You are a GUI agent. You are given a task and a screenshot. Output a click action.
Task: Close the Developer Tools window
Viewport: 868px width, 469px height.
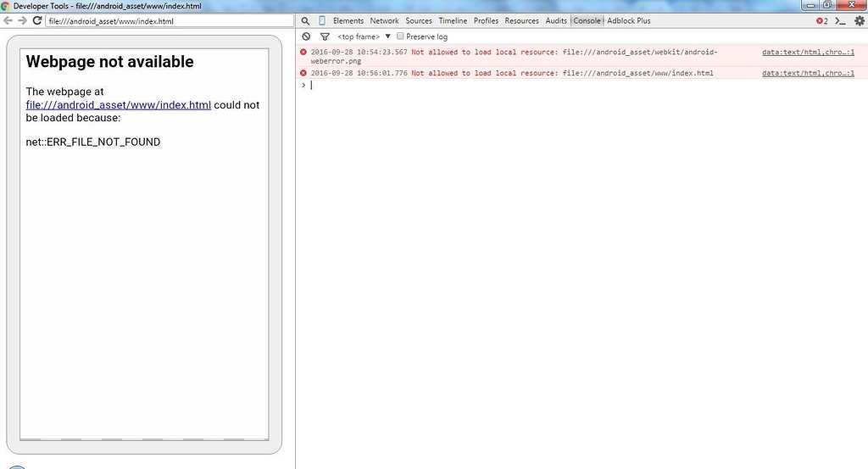click(851, 5)
